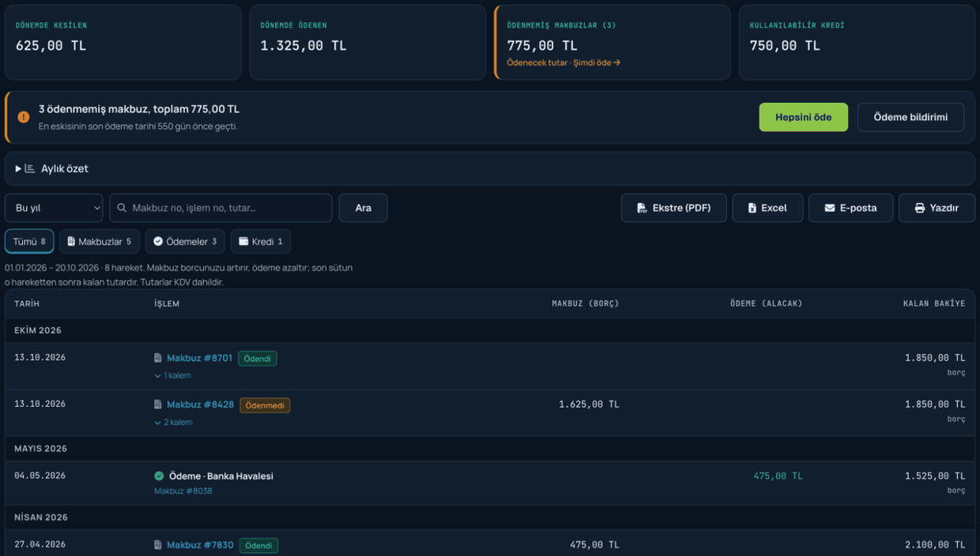Image resolution: width=980 pixels, height=556 pixels.
Task: Click the green 475,00 TL payment amount
Action: [x=778, y=476]
